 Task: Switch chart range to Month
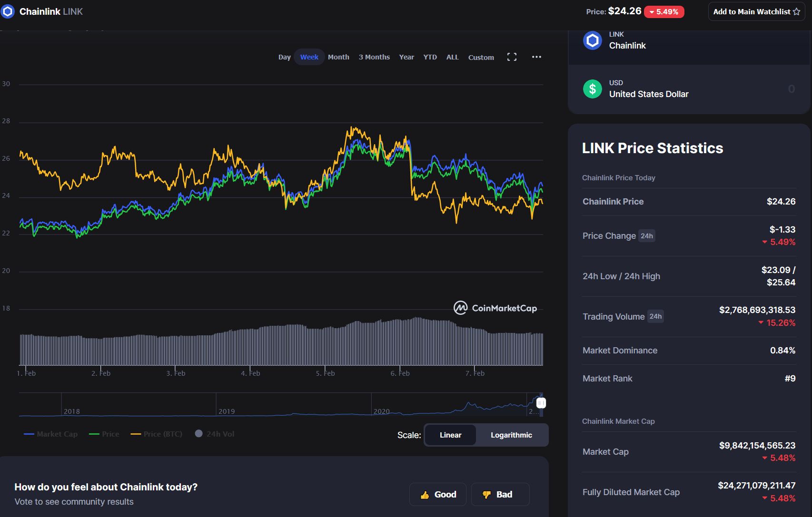pos(338,57)
